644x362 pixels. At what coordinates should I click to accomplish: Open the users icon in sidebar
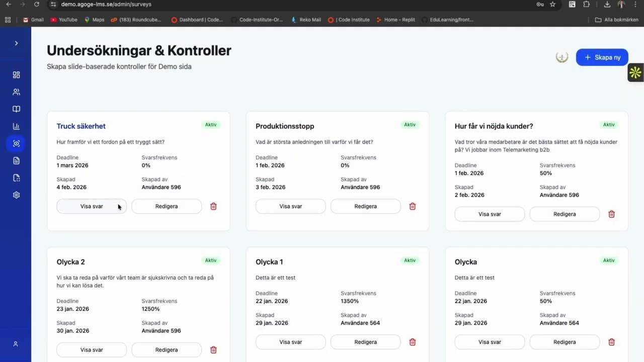16,92
